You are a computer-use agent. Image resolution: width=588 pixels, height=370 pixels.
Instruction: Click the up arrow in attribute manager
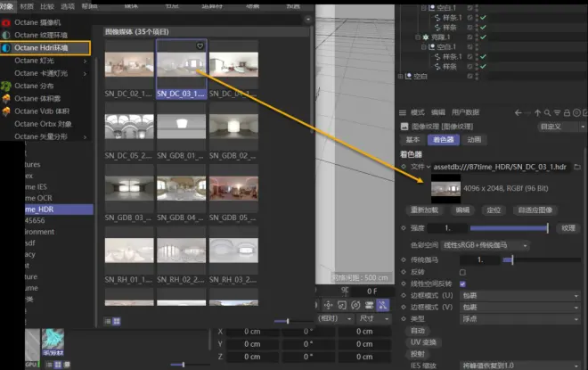tap(538, 112)
